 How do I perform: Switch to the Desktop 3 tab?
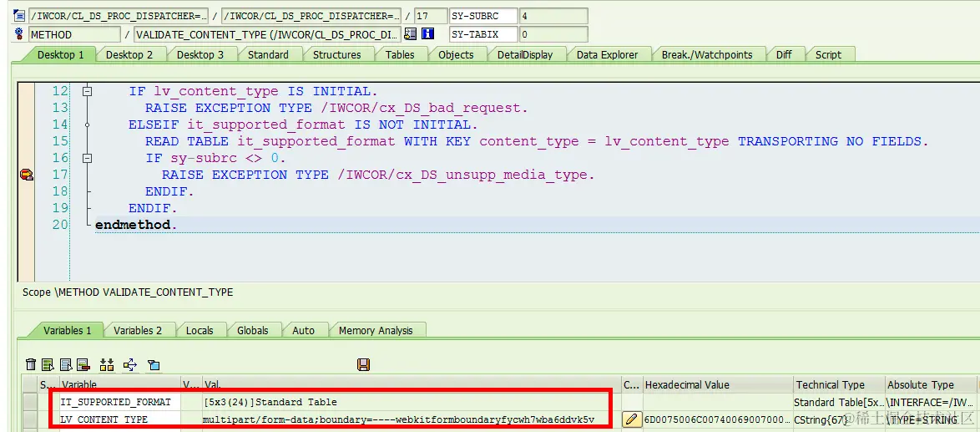(x=200, y=54)
